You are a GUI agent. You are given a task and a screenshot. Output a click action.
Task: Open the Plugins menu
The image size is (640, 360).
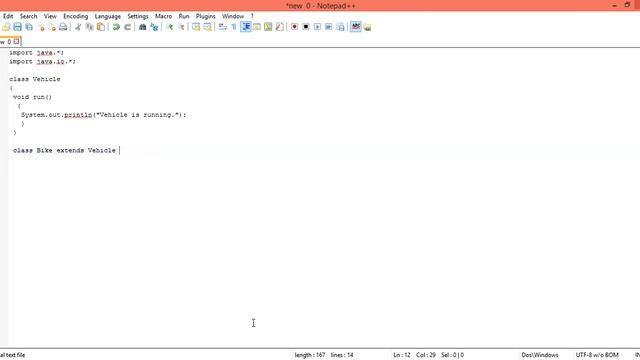click(x=206, y=16)
